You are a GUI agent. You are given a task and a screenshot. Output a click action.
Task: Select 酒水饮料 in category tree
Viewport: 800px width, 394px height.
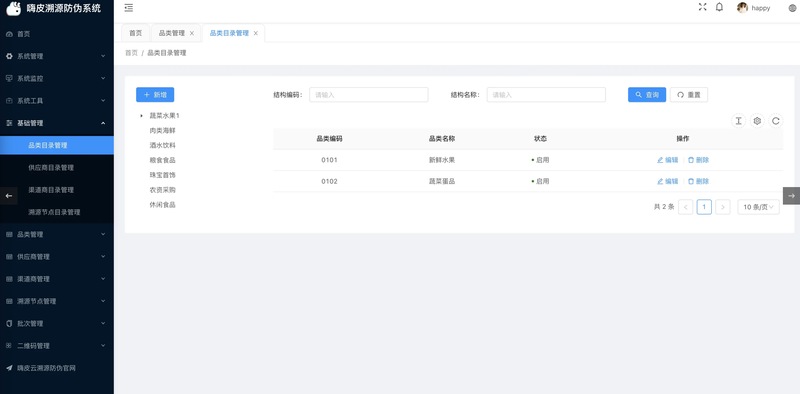click(x=162, y=145)
